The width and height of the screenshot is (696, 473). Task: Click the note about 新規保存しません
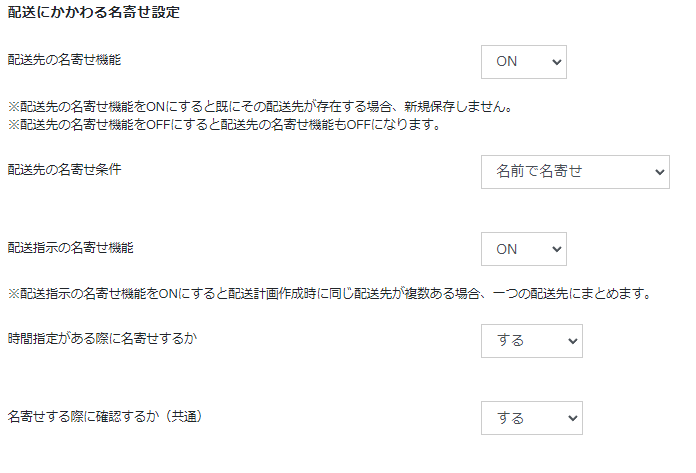pyautogui.click(x=260, y=106)
